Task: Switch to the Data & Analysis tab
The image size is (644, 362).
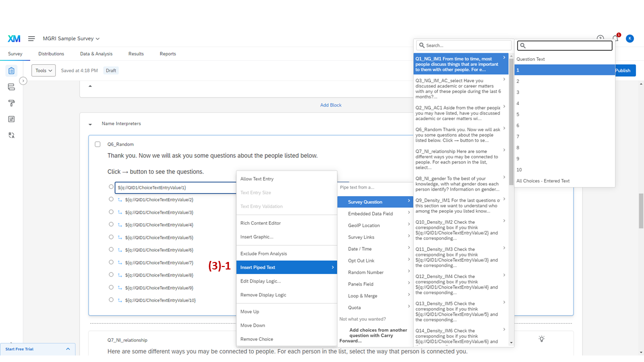Action: [96, 54]
